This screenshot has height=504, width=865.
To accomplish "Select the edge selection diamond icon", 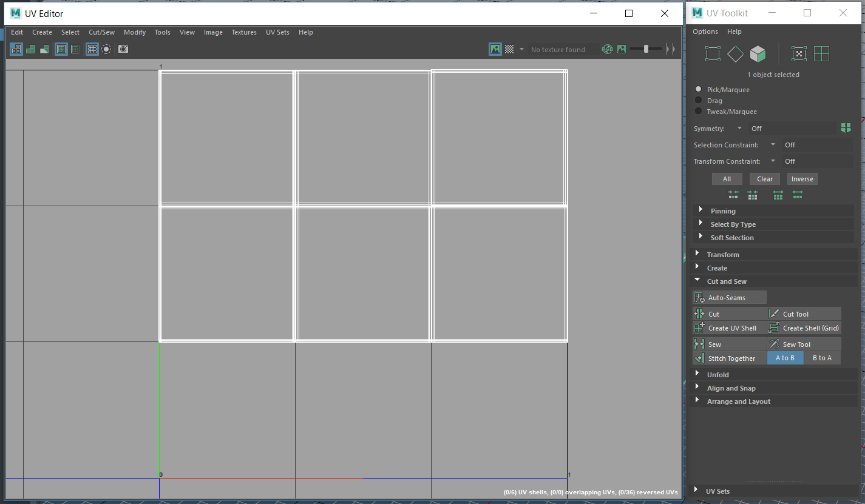I will click(x=735, y=54).
